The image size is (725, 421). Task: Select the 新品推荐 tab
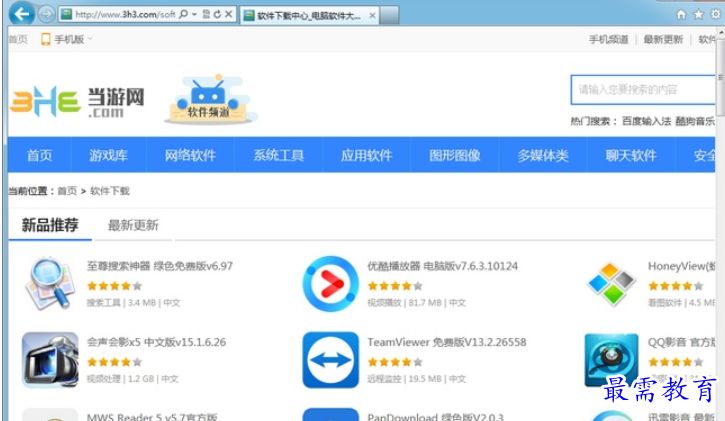(x=50, y=225)
